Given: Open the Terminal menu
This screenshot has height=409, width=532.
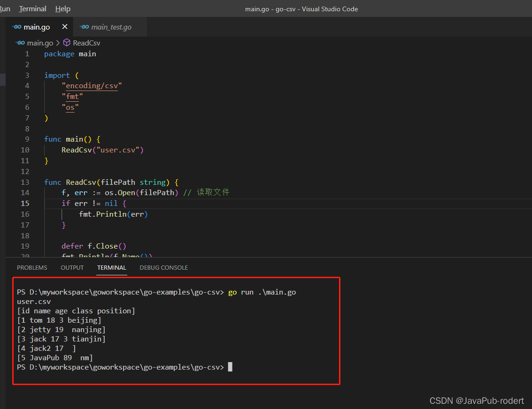Looking at the screenshot, I should click(32, 9).
